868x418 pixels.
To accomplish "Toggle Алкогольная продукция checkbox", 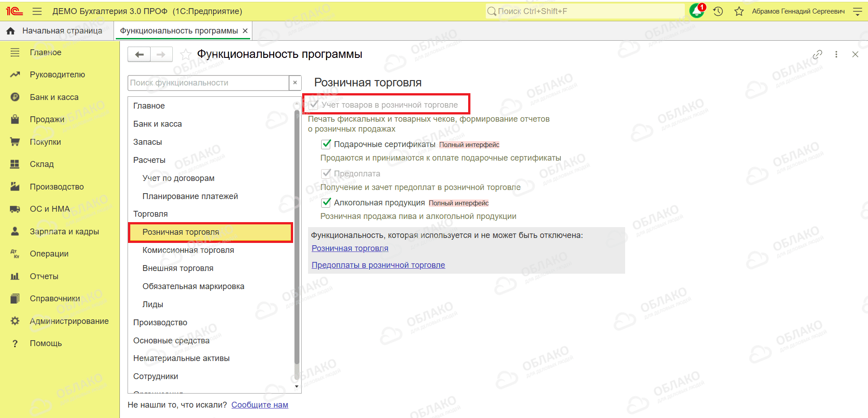I will [x=326, y=203].
